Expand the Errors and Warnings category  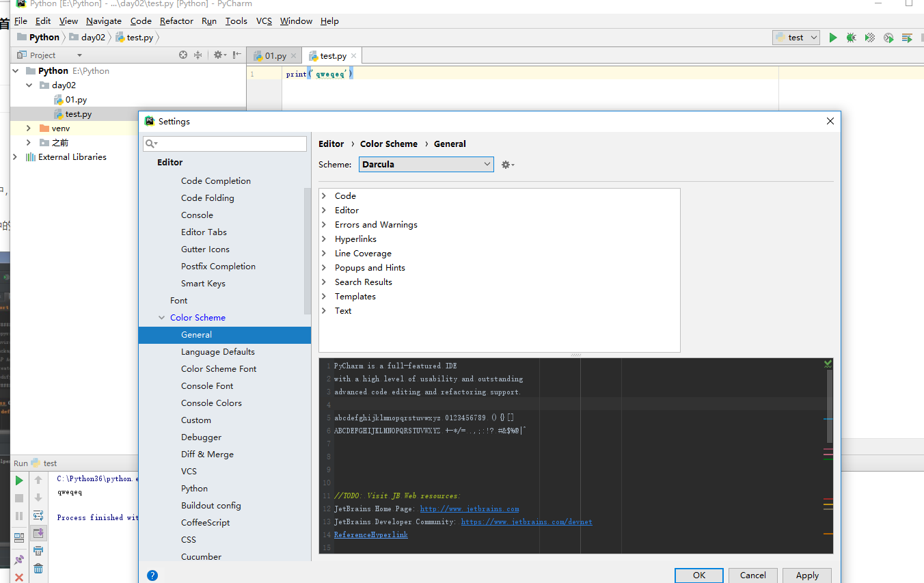click(324, 225)
